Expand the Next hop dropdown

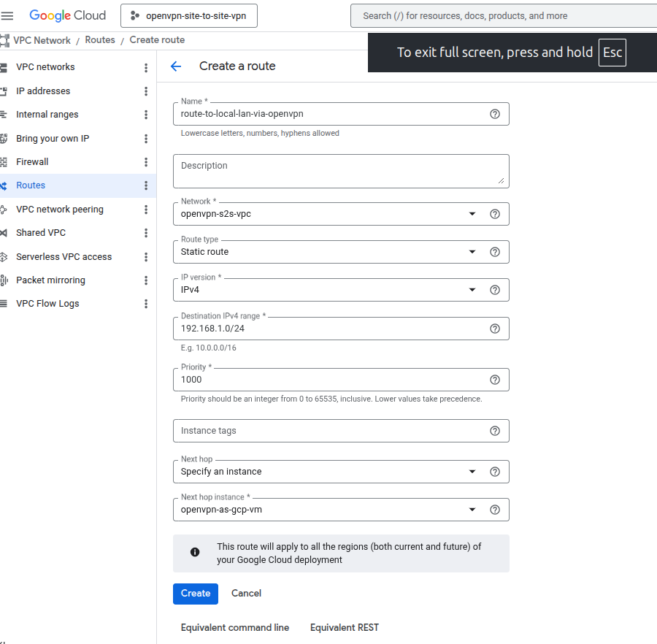tap(472, 472)
